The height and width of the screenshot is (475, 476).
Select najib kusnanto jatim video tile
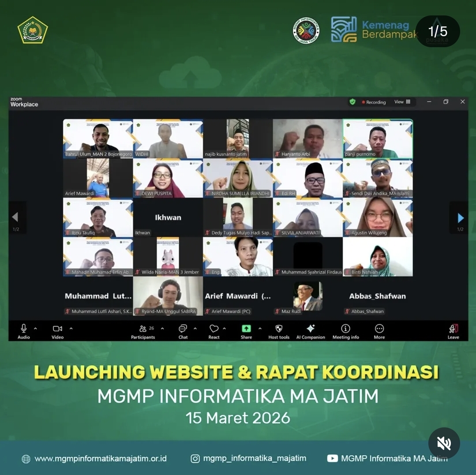tap(238, 138)
